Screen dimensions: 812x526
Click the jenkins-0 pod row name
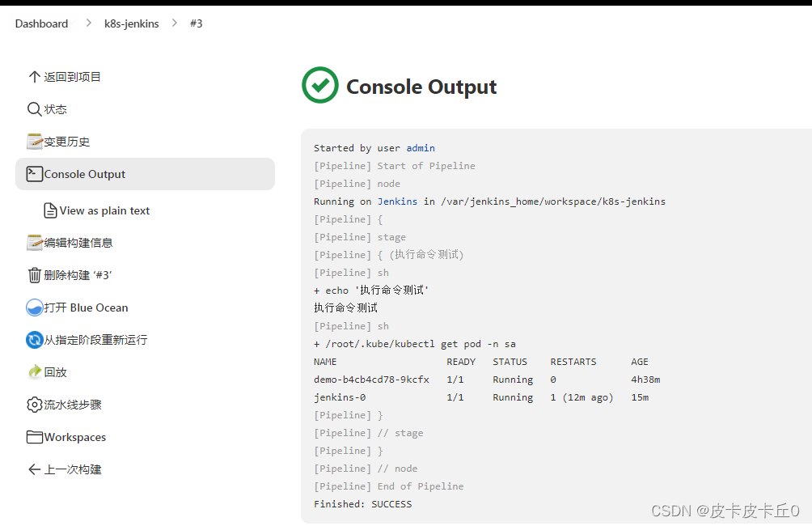340,397
